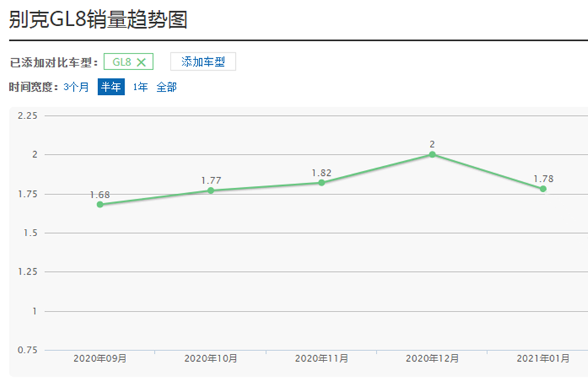Click the 2.25 y-axis label
588x382 pixels.
click(x=28, y=116)
